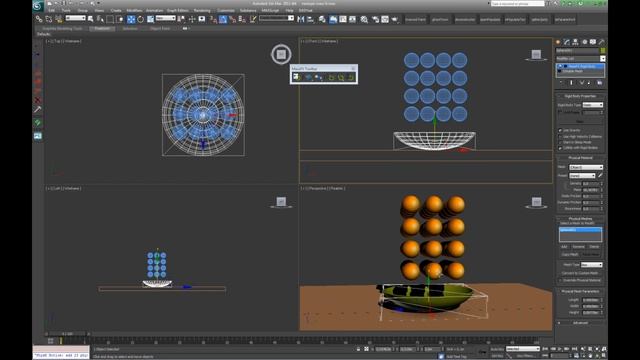Click the object color swatch

(x=603, y=51)
